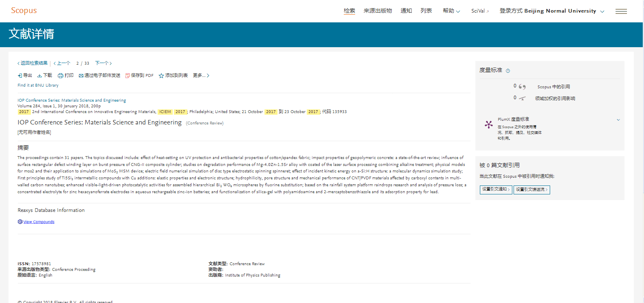Click the 摘要 abstract heading
The width and height of the screenshot is (644, 303).
coord(23,148)
